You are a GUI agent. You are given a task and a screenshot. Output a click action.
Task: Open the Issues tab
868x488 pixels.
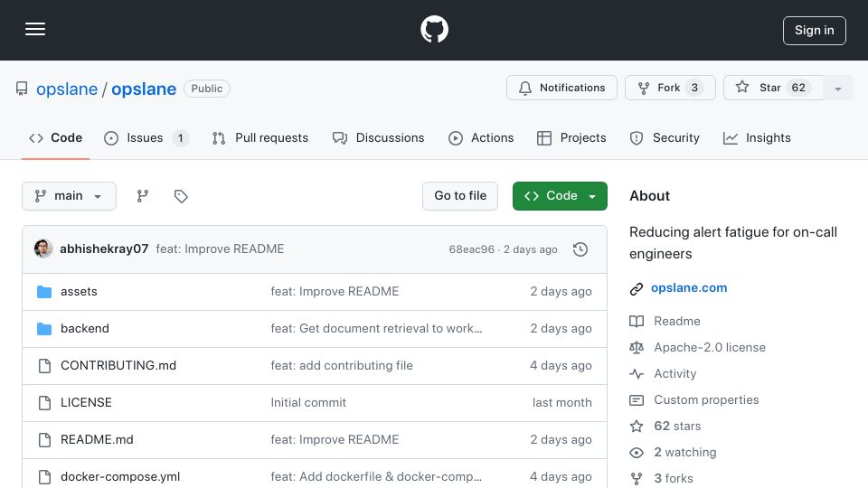click(146, 137)
